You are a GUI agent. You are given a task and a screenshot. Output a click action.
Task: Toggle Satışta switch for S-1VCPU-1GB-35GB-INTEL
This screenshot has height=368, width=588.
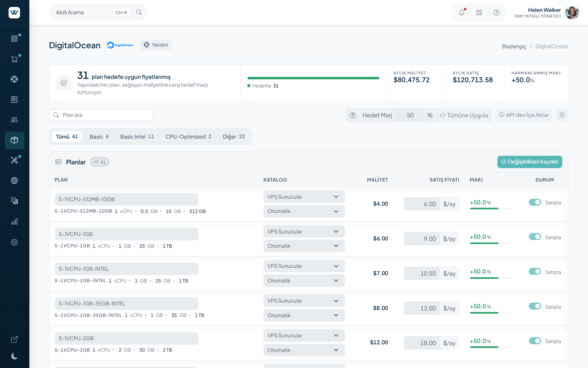535,306
